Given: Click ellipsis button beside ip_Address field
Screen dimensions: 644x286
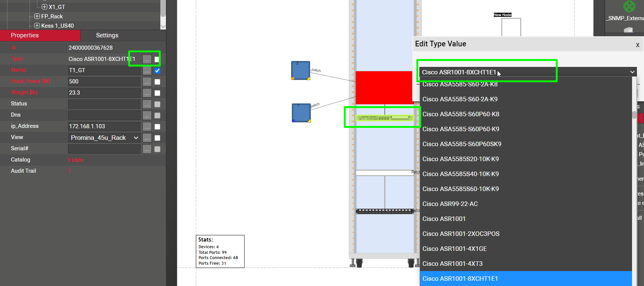Looking at the screenshot, I should pyautogui.click(x=147, y=127).
